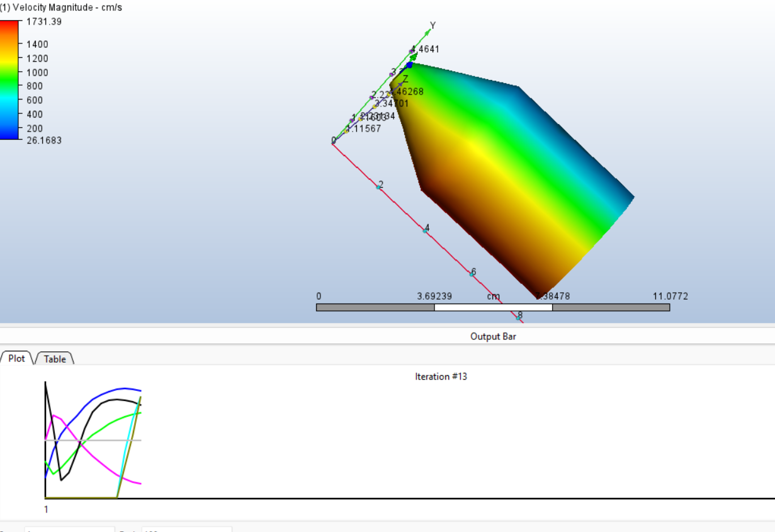Image resolution: width=775 pixels, height=532 pixels.
Task: Click the maximum value 1731.39 label
Action: click(43, 21)
